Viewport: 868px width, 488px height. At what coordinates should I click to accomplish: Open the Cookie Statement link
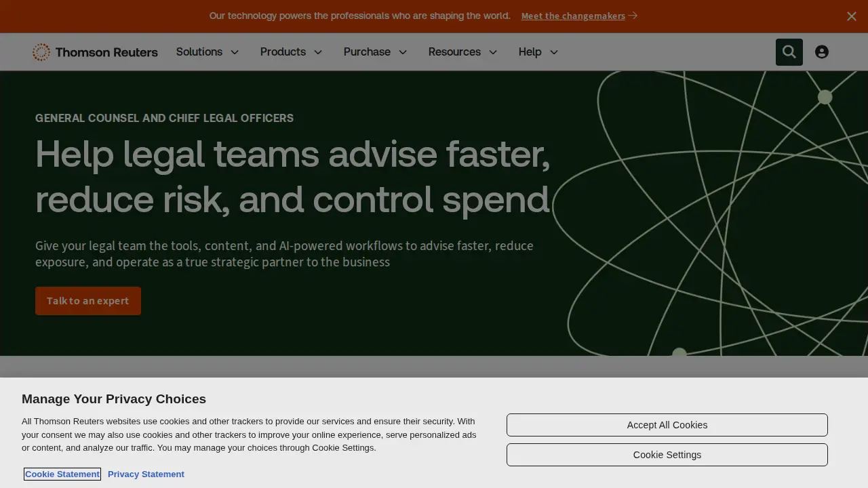[x=62, y=474]
